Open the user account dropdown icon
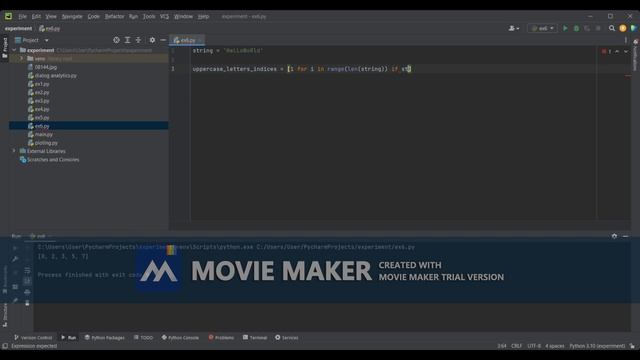 [x=513, y=28]
